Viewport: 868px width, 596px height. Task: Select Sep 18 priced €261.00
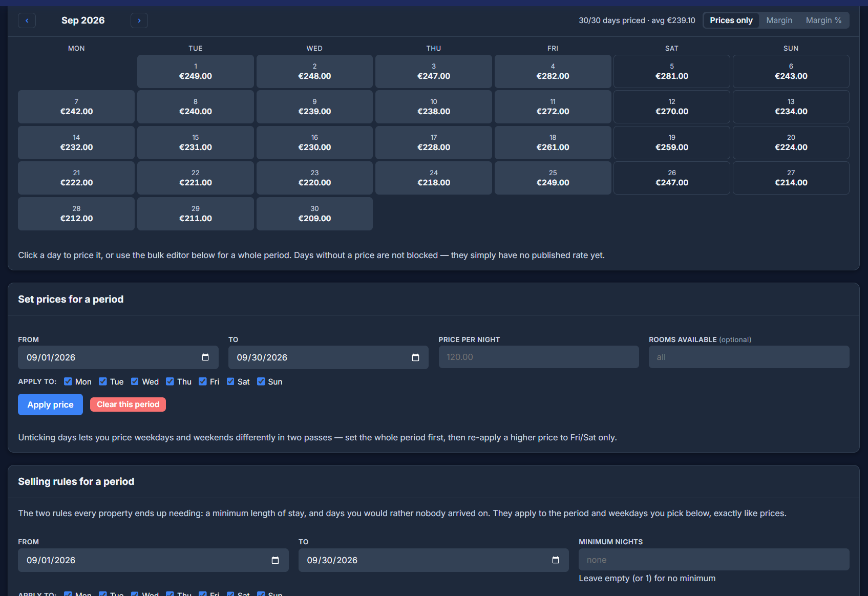pyautogui.click(x=553, y=142)
